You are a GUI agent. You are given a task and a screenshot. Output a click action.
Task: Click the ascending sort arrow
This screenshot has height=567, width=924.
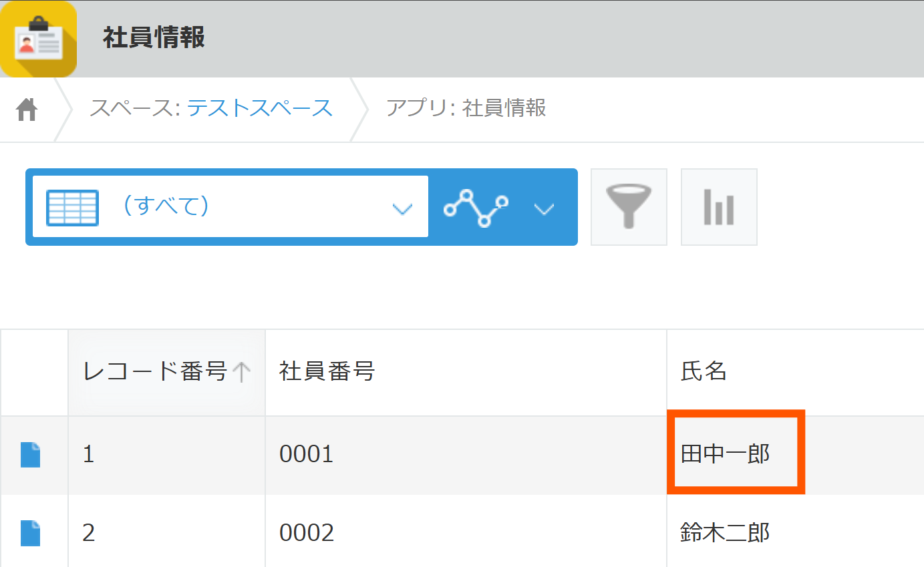241,371
